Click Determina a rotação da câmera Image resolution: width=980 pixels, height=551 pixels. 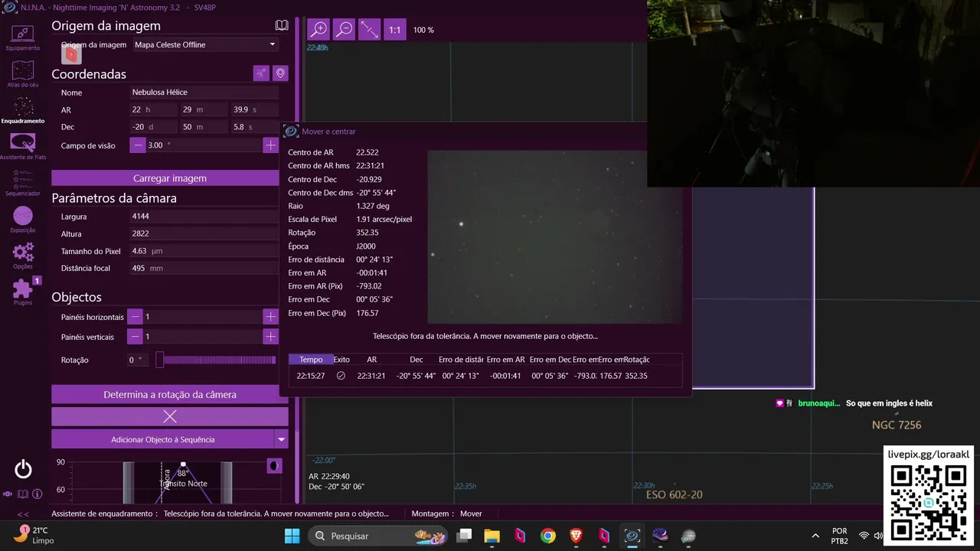[170, 394]
